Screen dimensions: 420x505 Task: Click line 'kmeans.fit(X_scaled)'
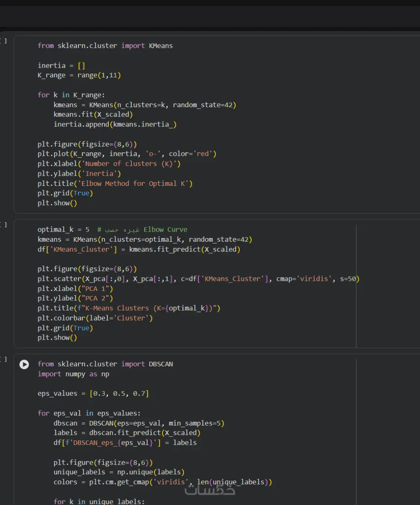coord(93,114)
